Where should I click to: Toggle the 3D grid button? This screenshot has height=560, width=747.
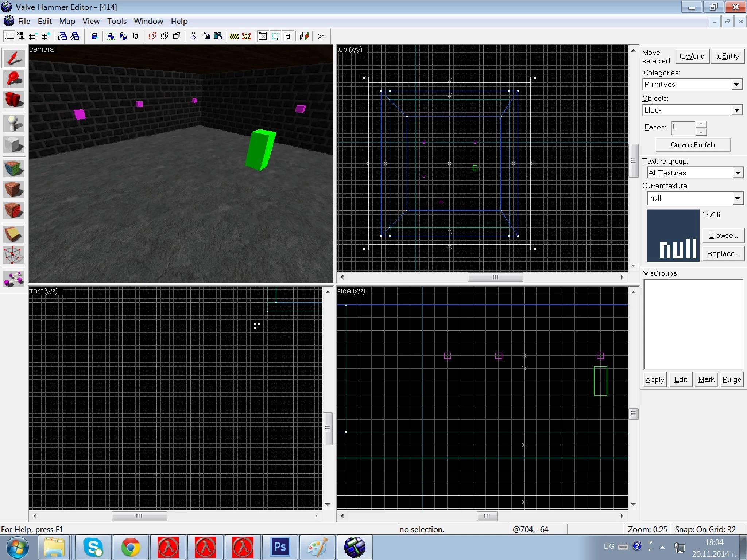click(x=21, y=36)
